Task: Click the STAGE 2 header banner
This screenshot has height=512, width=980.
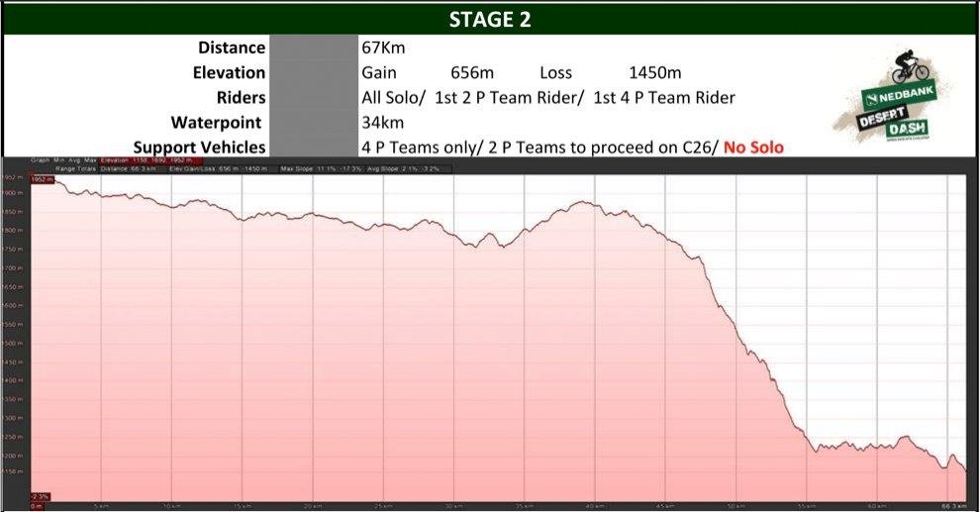Action: click(x=489, y=20)
